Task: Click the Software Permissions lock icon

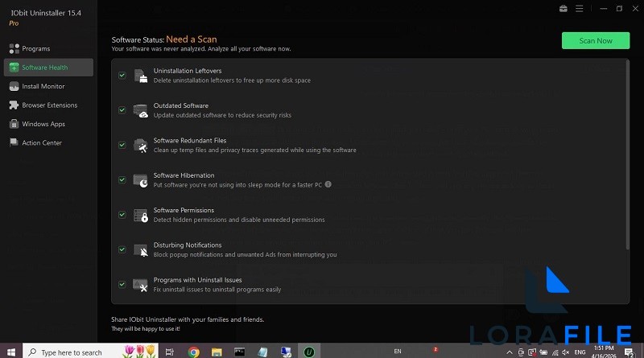Action: coord(140,216)
